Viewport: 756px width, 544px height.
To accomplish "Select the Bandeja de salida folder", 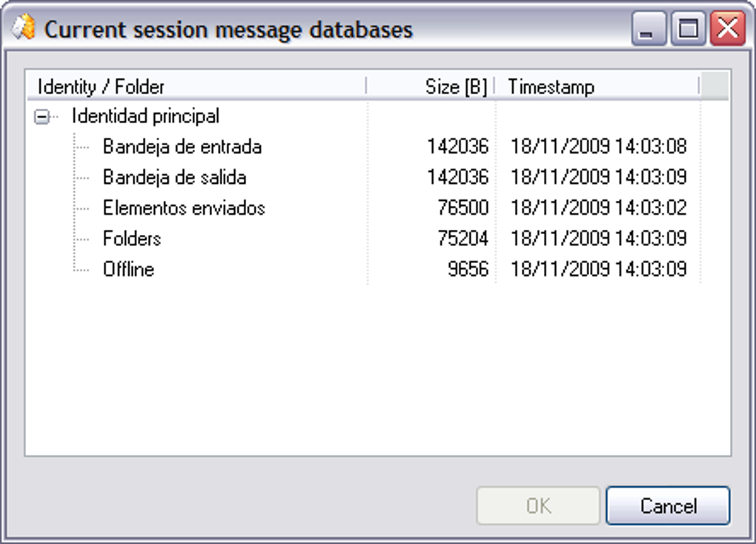I will [174, 178].
